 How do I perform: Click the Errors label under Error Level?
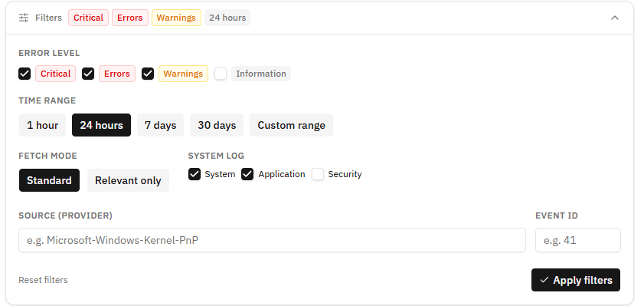pos(117,74)
